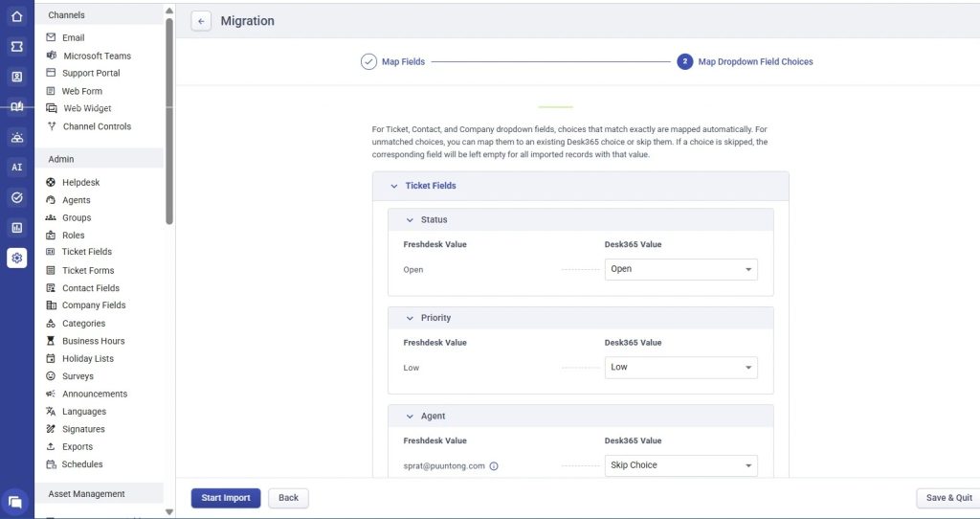This screenshot has height=519, width=980.
Task: Click the Save & Quit button
Action: pos(948,498)
